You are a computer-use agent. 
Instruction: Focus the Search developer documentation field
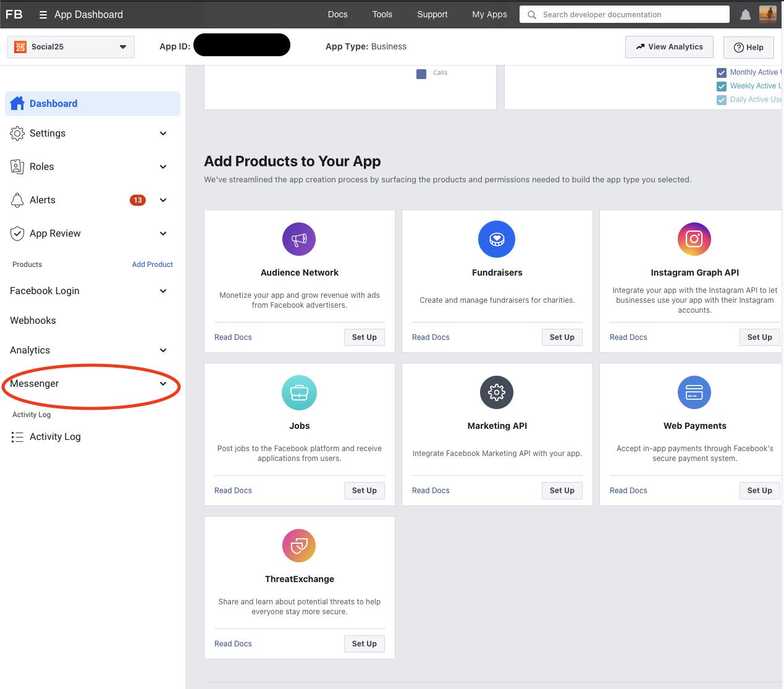pos(630,15)
